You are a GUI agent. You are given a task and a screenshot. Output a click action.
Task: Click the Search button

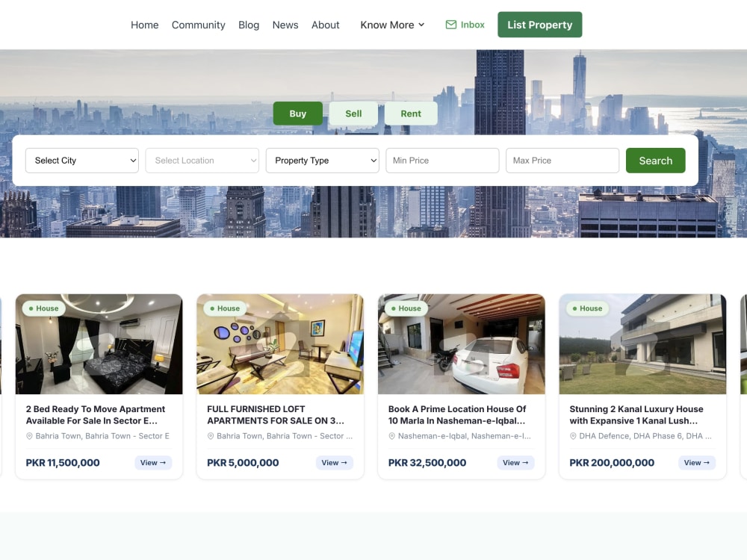click(x=656, y=161)
